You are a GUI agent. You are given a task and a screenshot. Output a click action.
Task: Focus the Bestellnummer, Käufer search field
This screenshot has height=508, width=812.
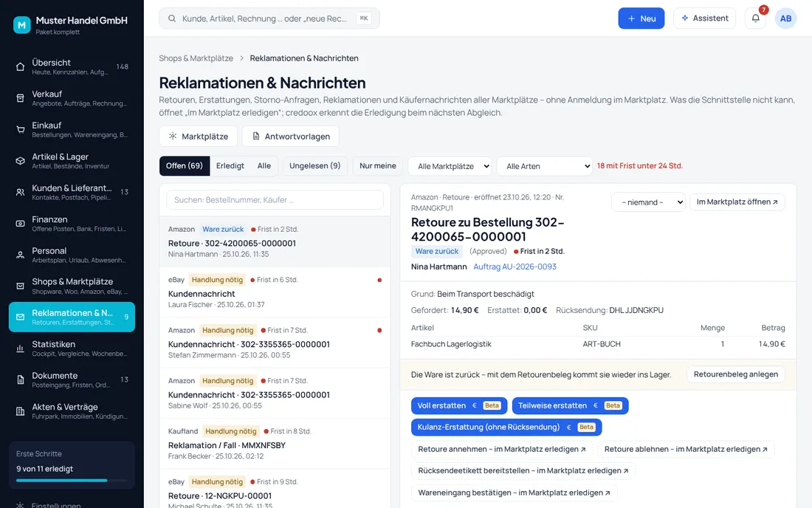coord(275,200)
